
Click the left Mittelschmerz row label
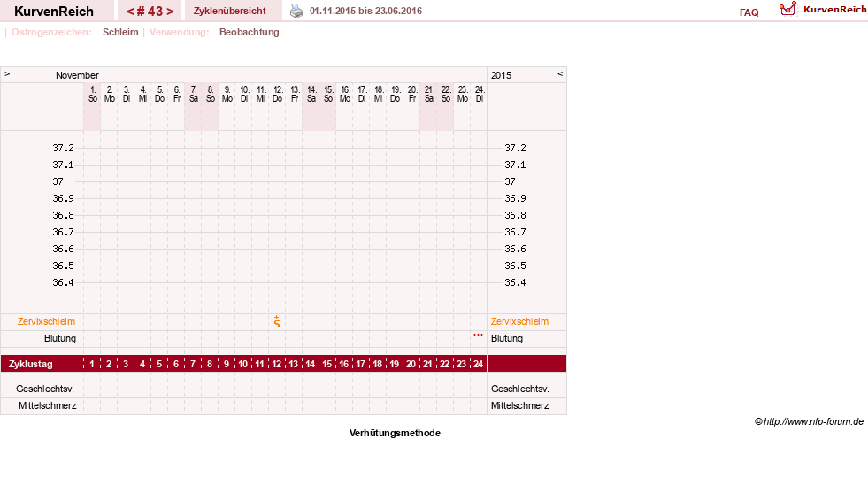48,406
